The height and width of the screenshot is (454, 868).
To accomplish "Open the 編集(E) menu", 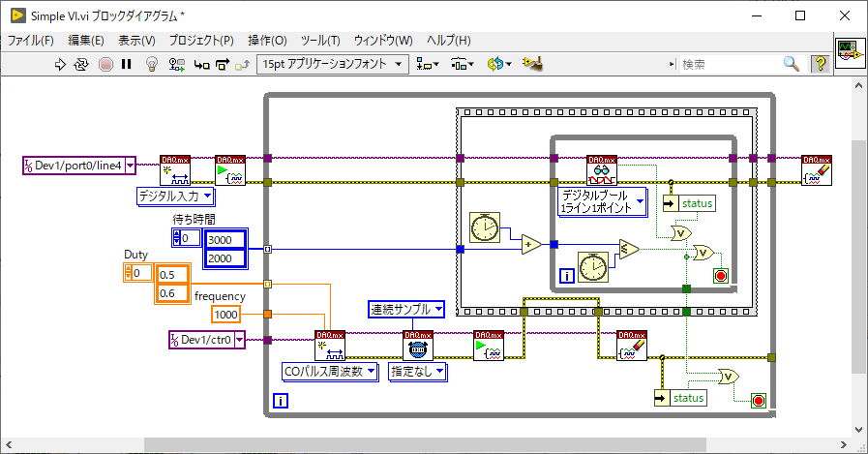I will pyautogui.click(x=86, y=41).
